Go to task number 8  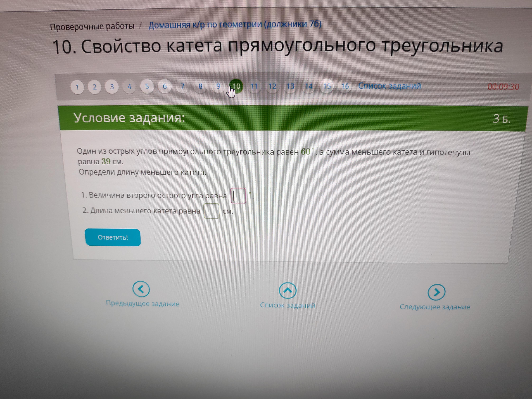point(200,86)
